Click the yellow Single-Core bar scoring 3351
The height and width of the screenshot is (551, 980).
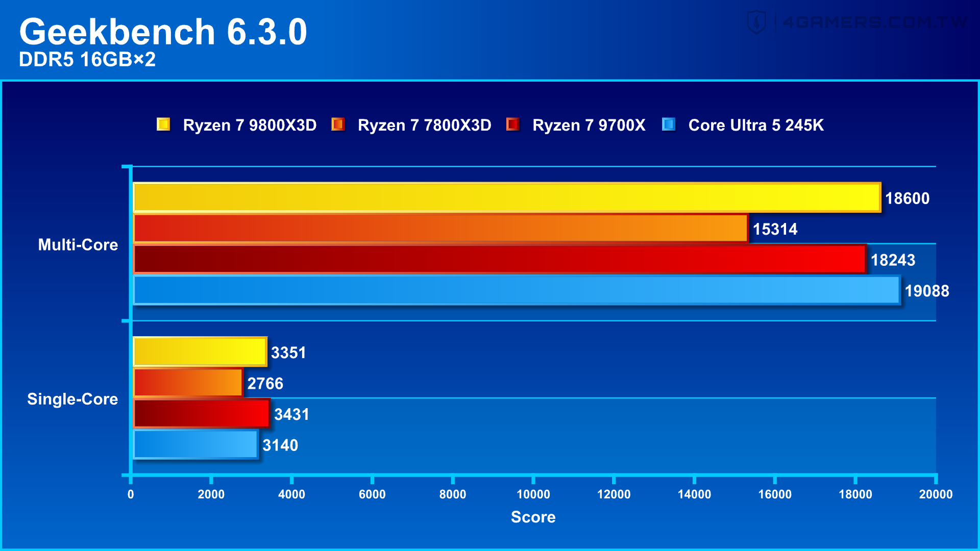pos(200,352)
